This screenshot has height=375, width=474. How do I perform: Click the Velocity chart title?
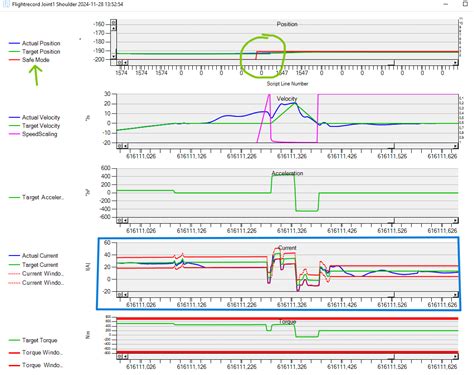pos(287,99)
